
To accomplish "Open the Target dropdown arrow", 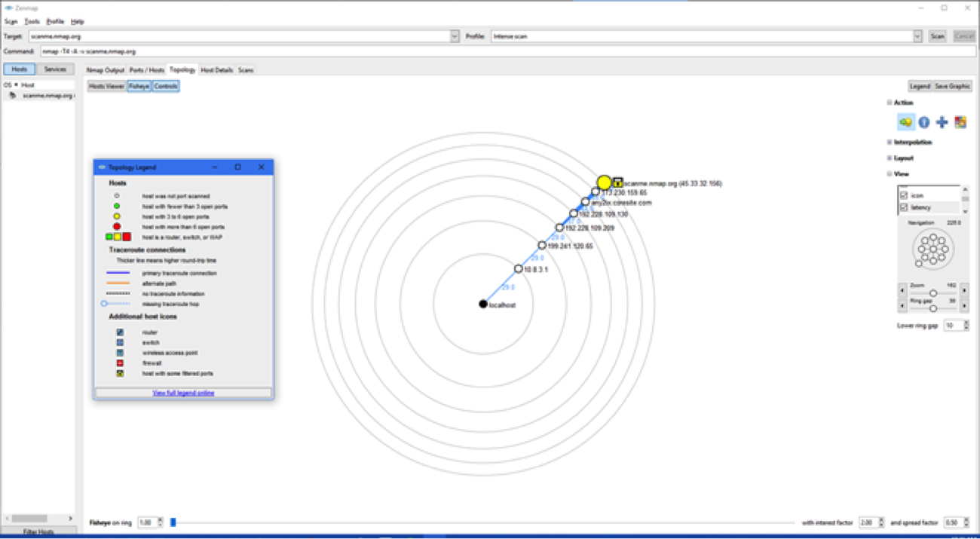I will point(455,36).
